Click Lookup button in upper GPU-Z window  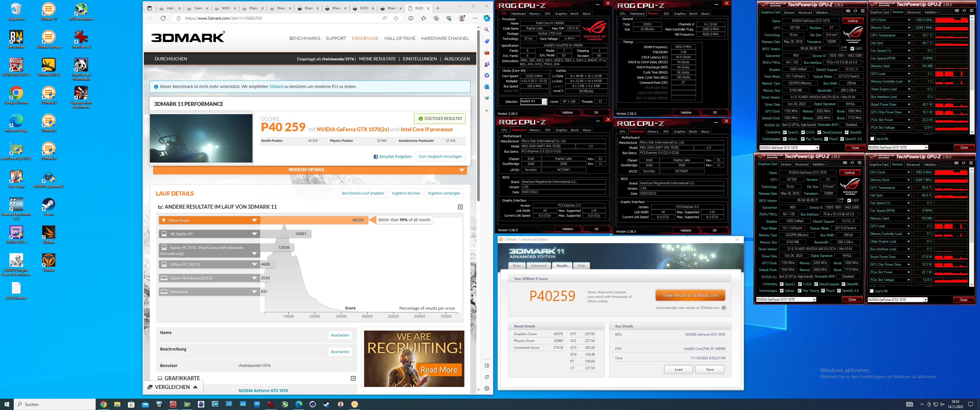[853, 21]
